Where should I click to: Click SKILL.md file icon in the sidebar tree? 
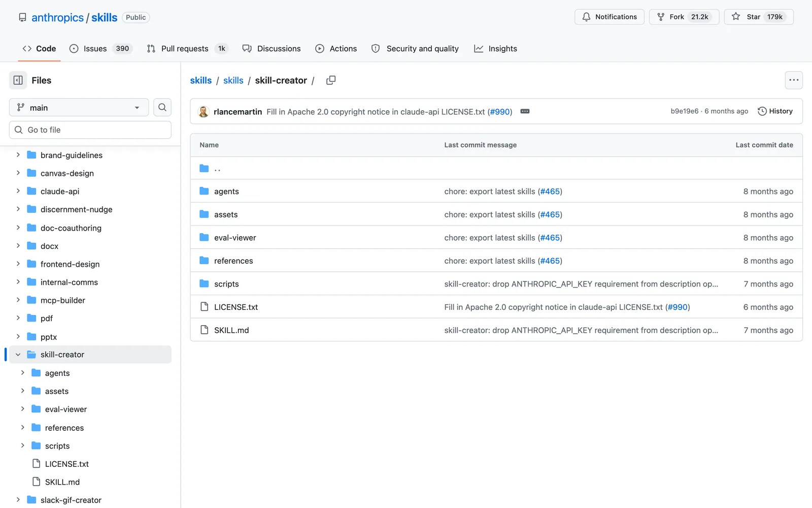click(x=36, y=482)
